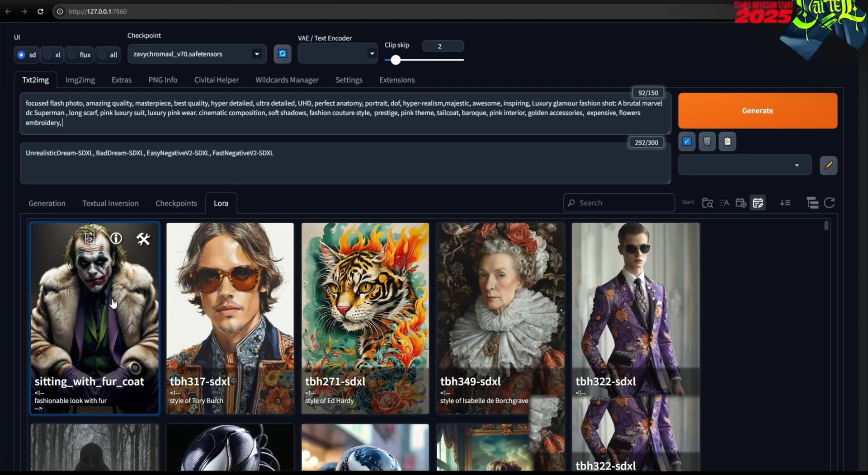This screenshot has width=868, height=475.
Task: Open the styles editor pencil icon
Action: click(828, 165)
